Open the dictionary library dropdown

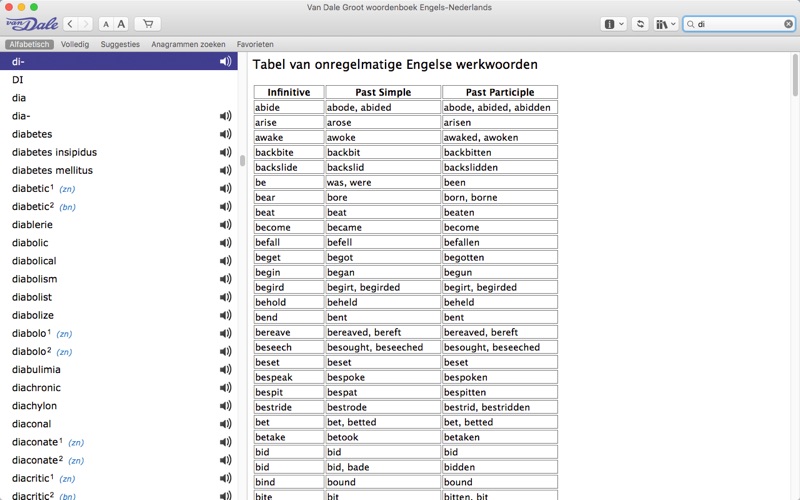[x=666, y=24]
